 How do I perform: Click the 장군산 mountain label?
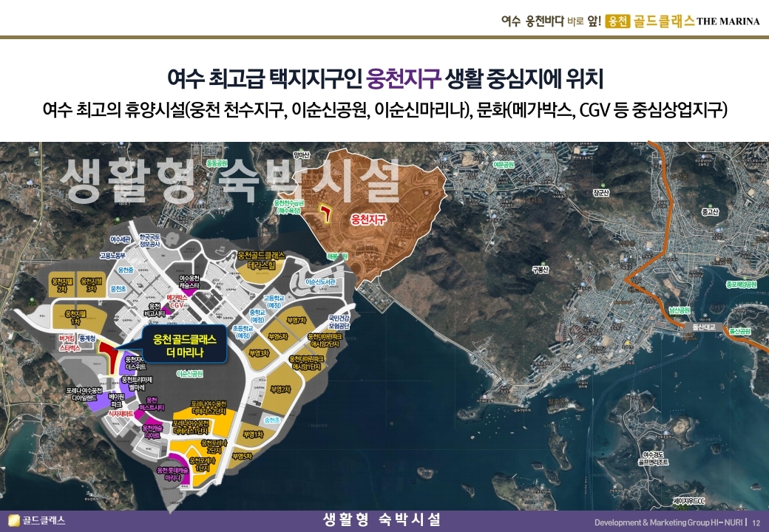600,193
